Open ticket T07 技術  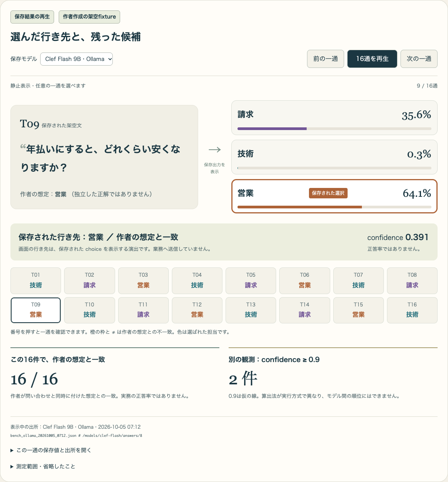(x=358, y=281)
